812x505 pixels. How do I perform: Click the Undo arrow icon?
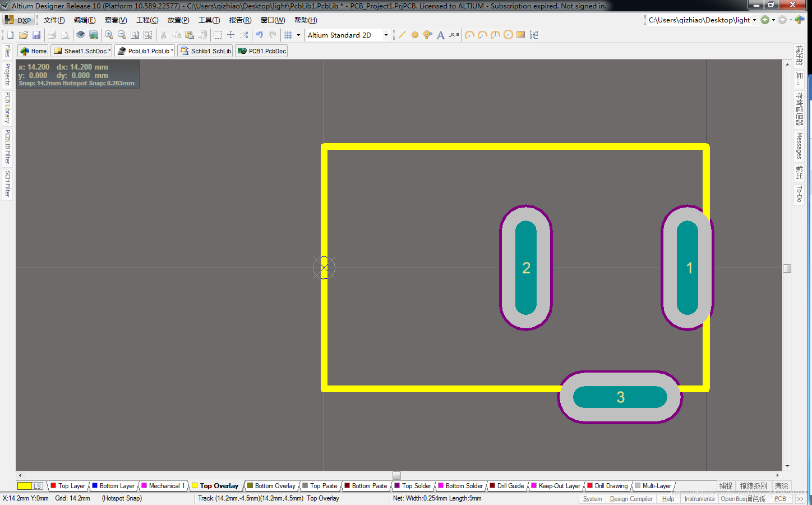pyautogui.click(x=260, y=35)
